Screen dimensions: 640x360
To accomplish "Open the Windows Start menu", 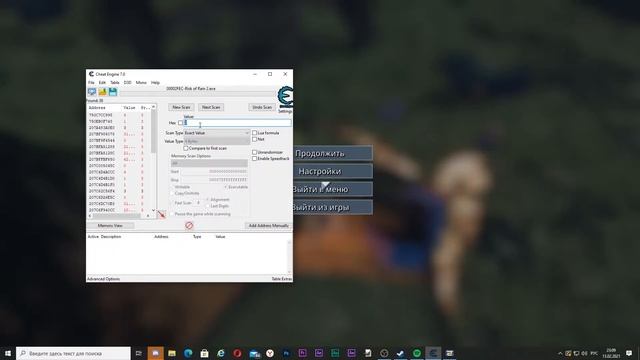I will tap(8, 353).
